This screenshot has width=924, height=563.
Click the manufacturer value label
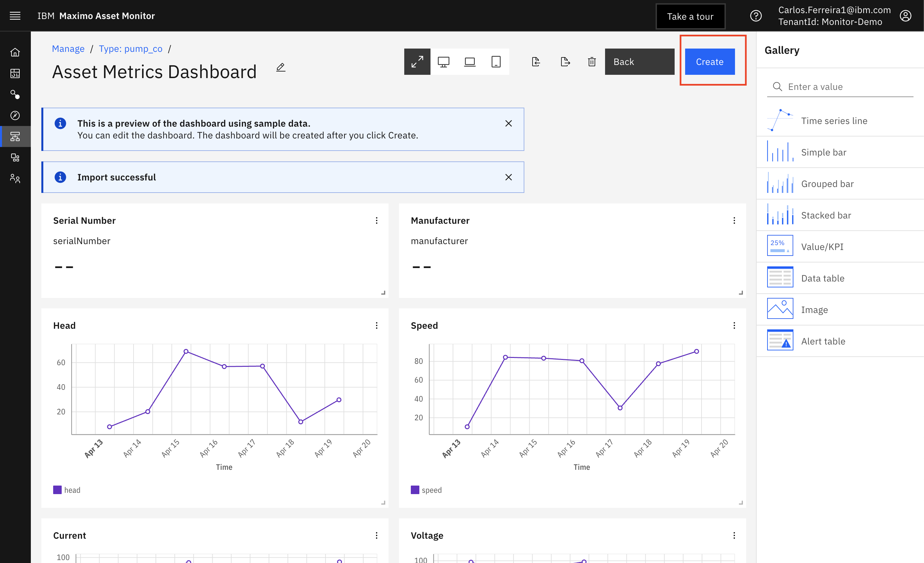439,240
